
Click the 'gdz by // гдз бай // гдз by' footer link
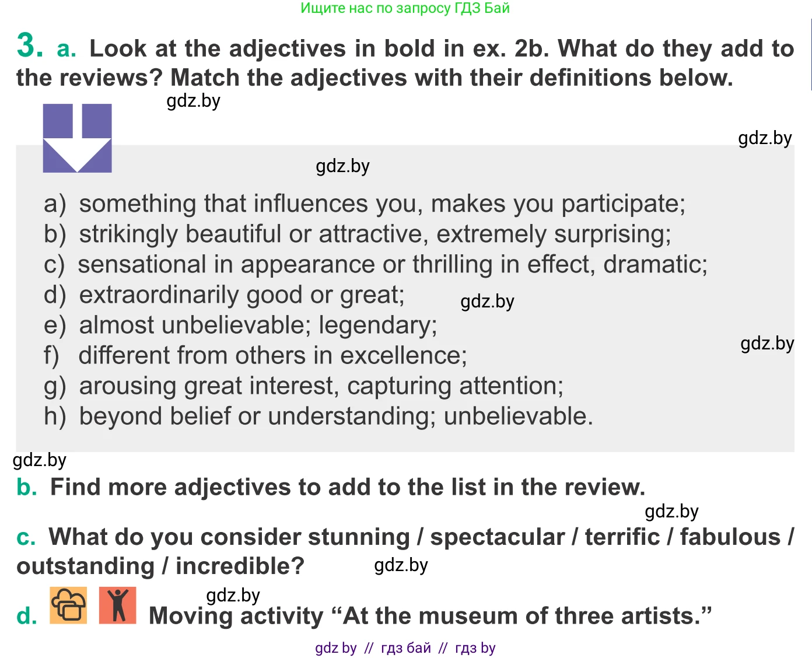[x=405, y=648]
